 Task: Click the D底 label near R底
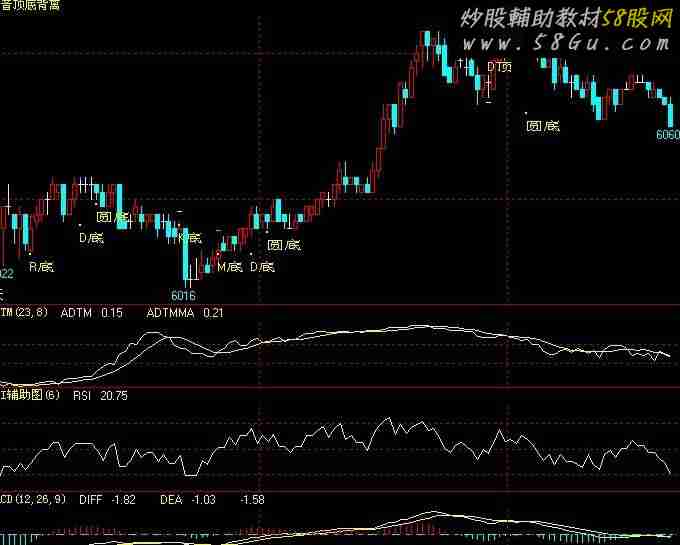[92, 238]
